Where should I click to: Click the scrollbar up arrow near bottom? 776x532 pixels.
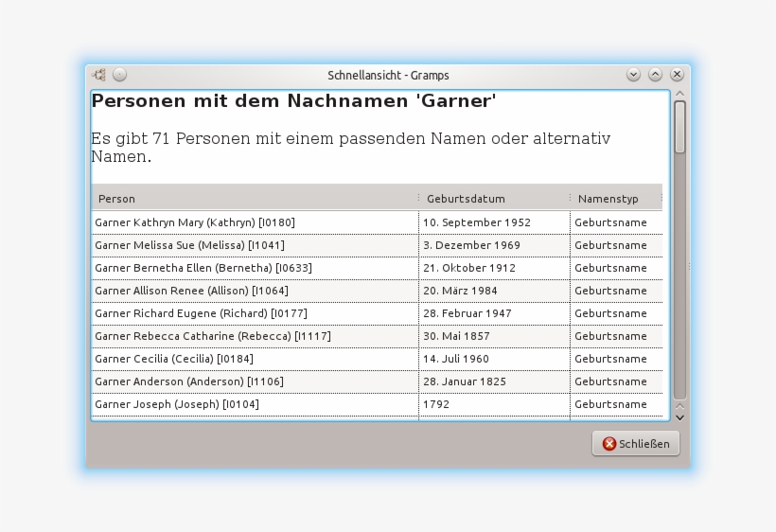click(x=680, y=406)
